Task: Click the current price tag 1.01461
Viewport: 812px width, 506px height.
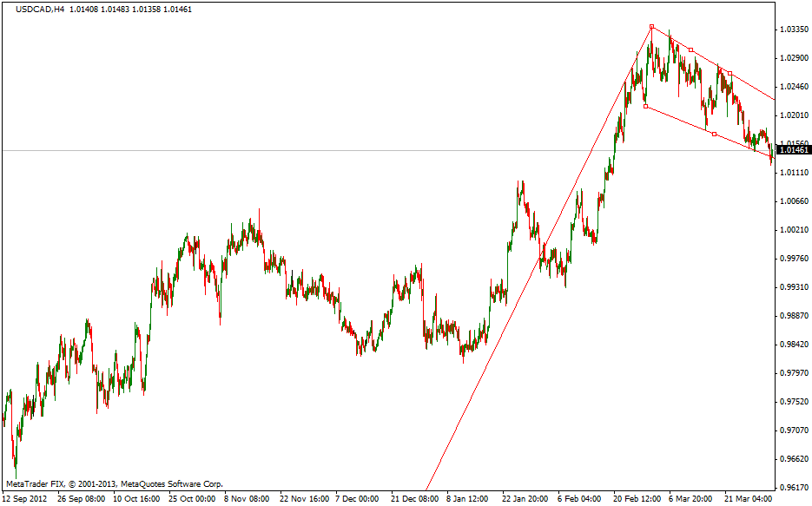Action: [x=792, y=150]
